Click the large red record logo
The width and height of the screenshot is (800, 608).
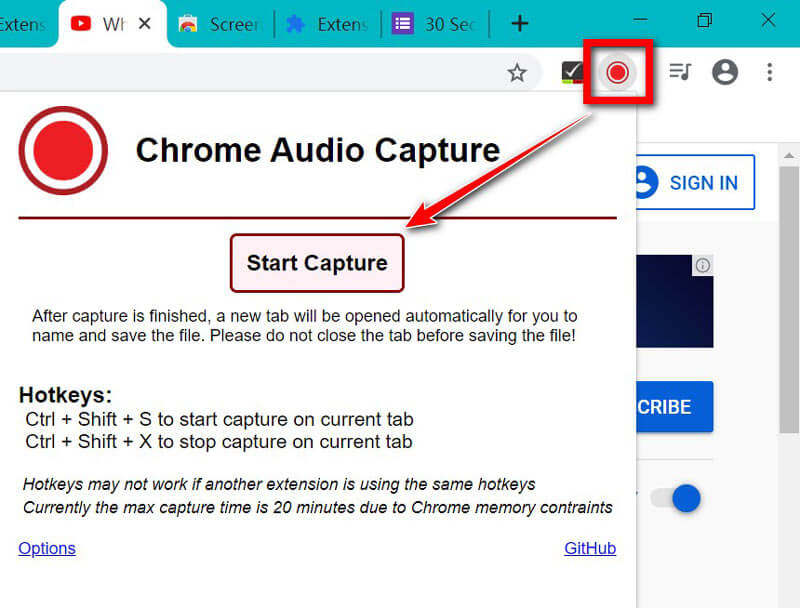(x=63, y=150)
